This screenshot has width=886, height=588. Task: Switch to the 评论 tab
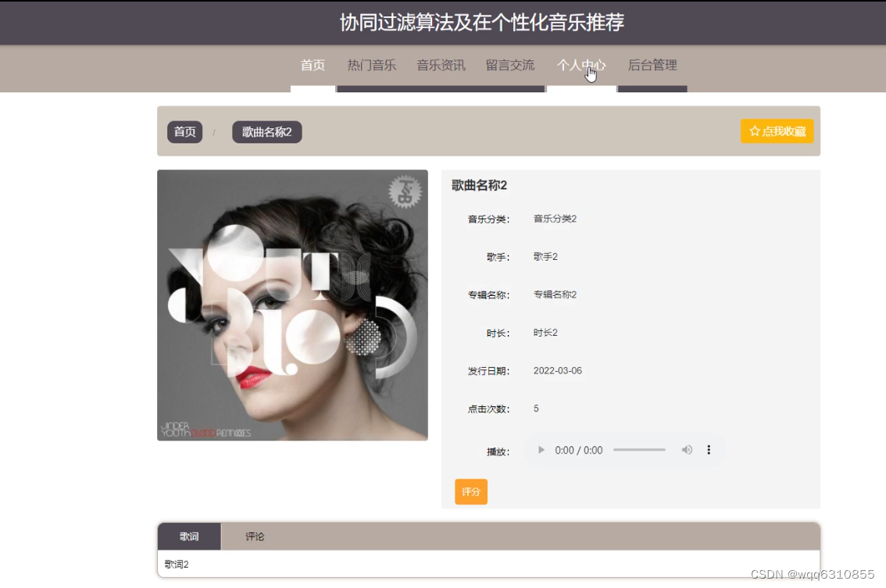[x=255, y=536]
